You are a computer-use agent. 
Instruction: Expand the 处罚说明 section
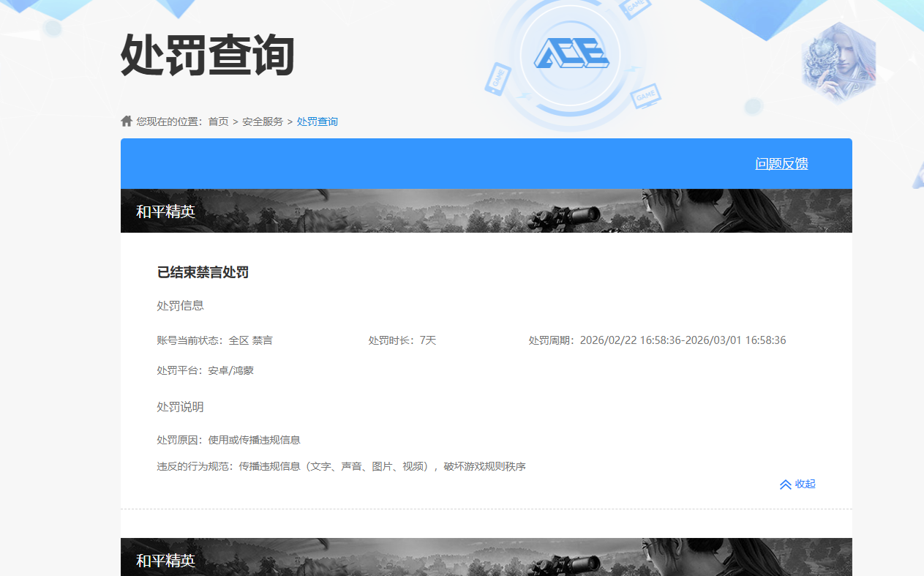[180, 406]
